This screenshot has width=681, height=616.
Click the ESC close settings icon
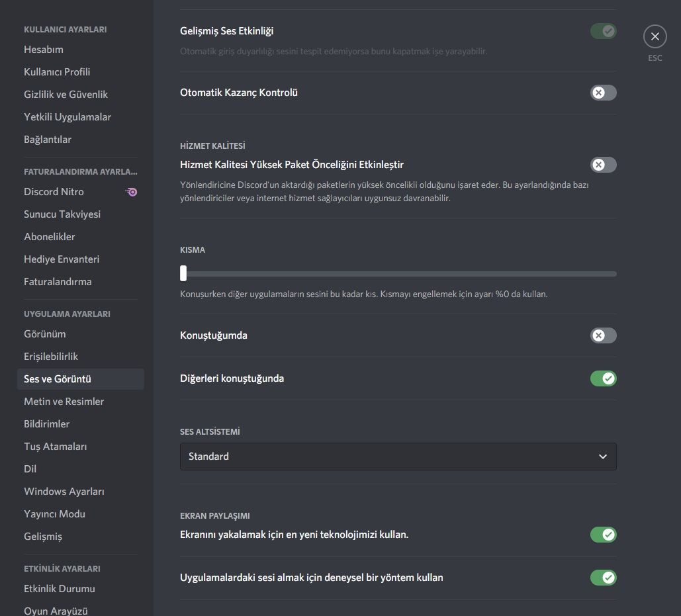(x=655, y=37)
